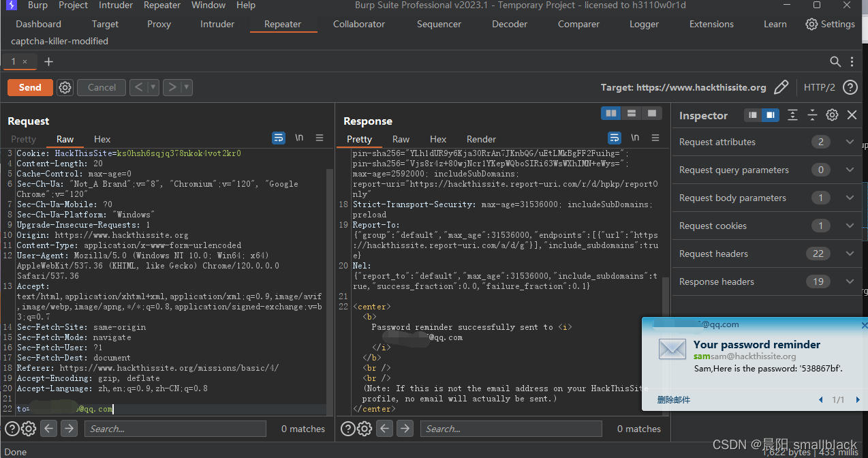Open HTTP/2 protocol selector

pyautogui.click(x=819, y=87)
